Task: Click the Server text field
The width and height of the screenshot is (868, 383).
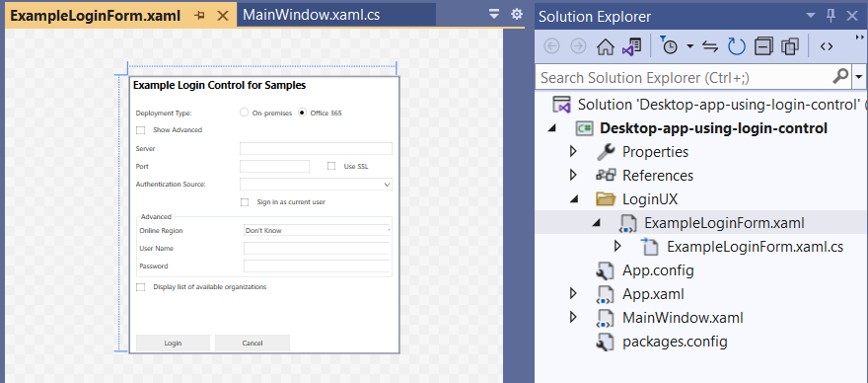Action: 316,148
